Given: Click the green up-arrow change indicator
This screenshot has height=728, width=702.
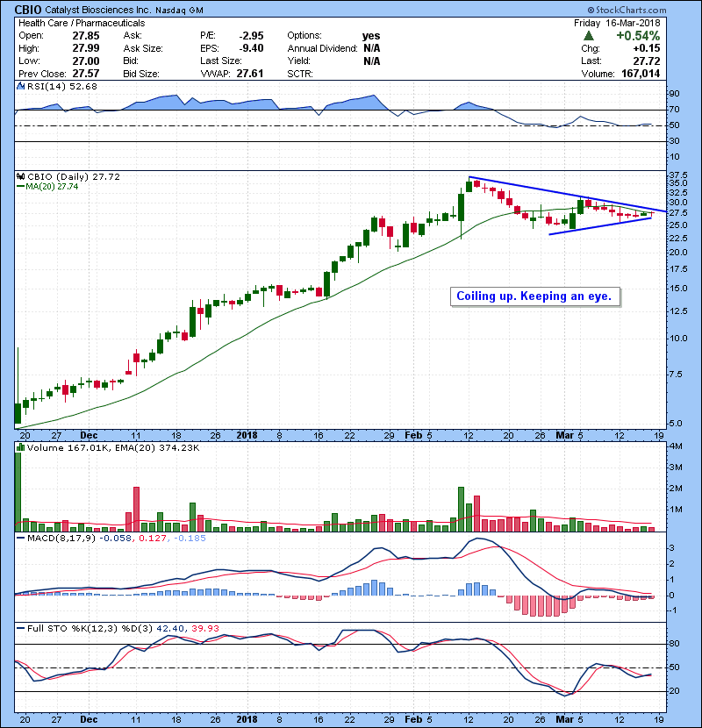Looking at the screenshot, I should point(589,36).
